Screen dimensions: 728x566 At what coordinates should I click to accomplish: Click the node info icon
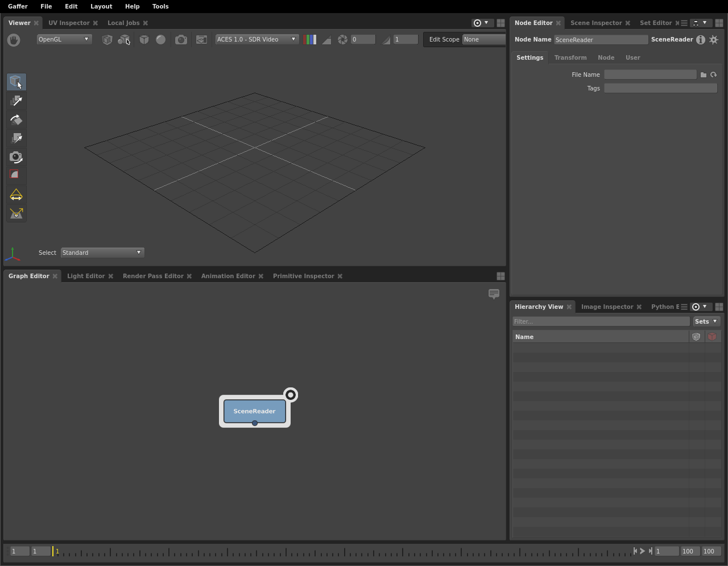pos(701,40)
